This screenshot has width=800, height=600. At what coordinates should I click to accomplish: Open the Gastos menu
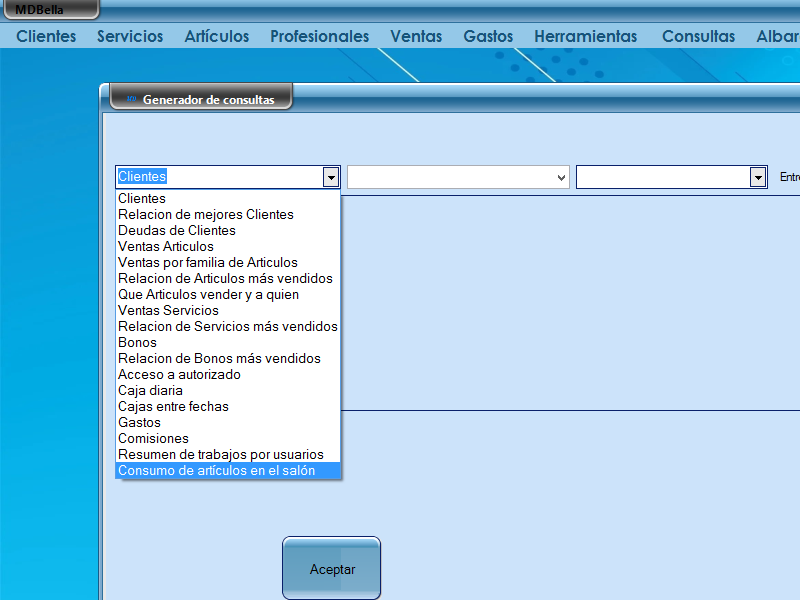click(488, 36)
